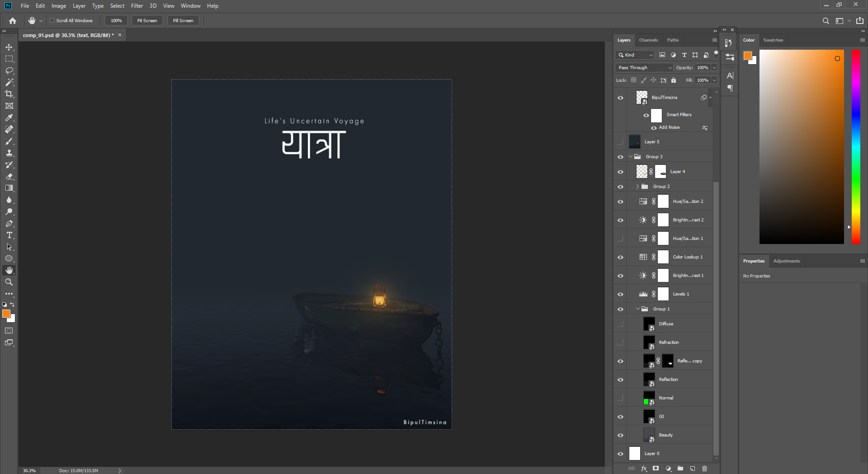This screenshot has height=474, width=868.
Task: Swap foreground and background colors icon
Action: click(x=12, y=305)
